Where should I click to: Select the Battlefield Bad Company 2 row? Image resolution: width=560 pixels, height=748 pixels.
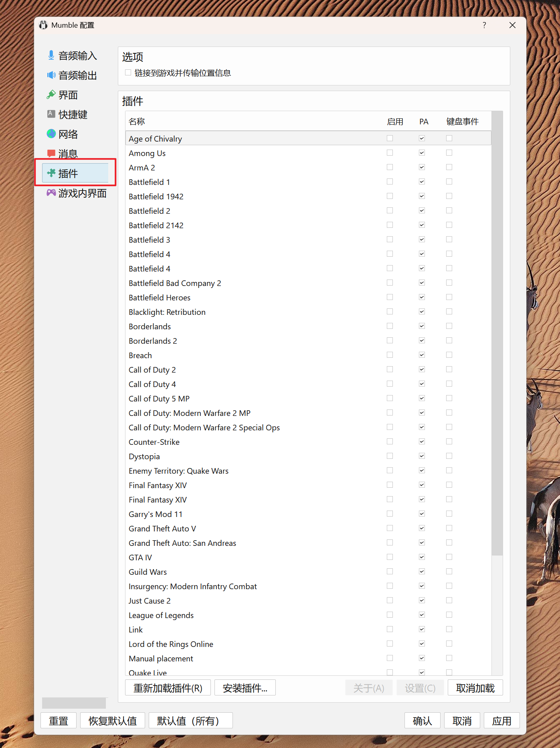coord(308,283)
